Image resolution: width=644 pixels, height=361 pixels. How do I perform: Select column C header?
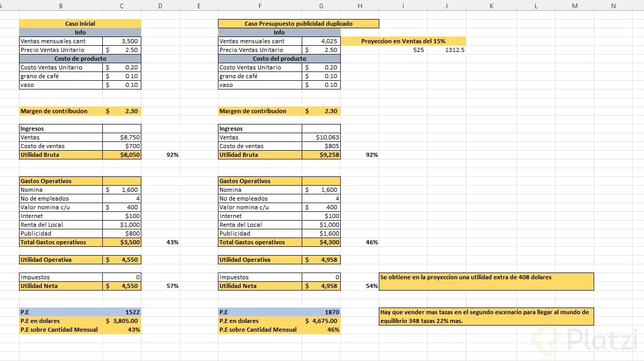(121, 6)
